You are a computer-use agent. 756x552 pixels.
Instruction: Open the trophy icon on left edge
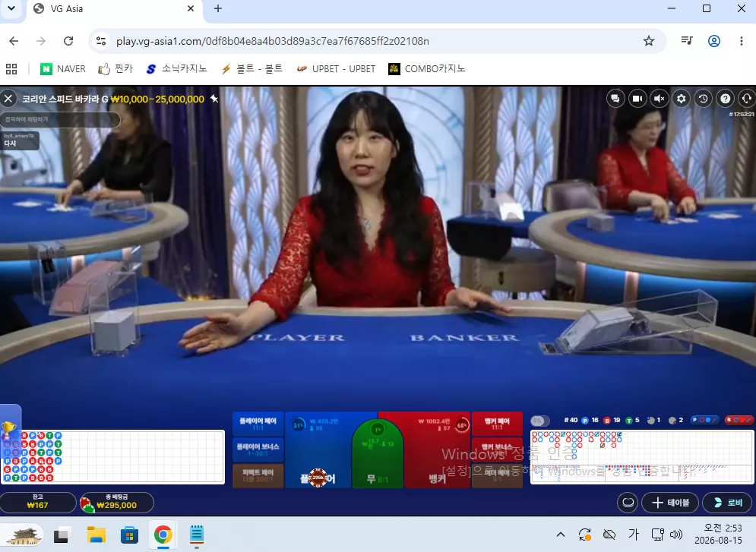8,427
